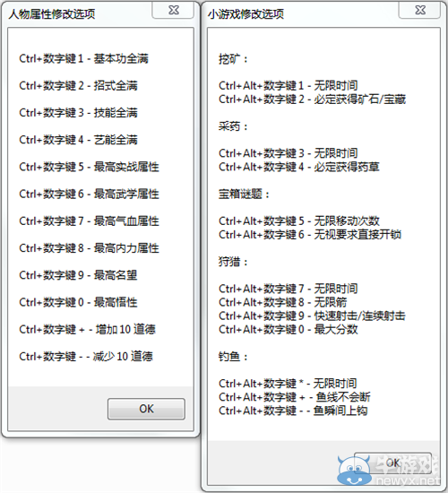
Task: Click the line 快速射击/连续射击
Action: coord(312,316)
